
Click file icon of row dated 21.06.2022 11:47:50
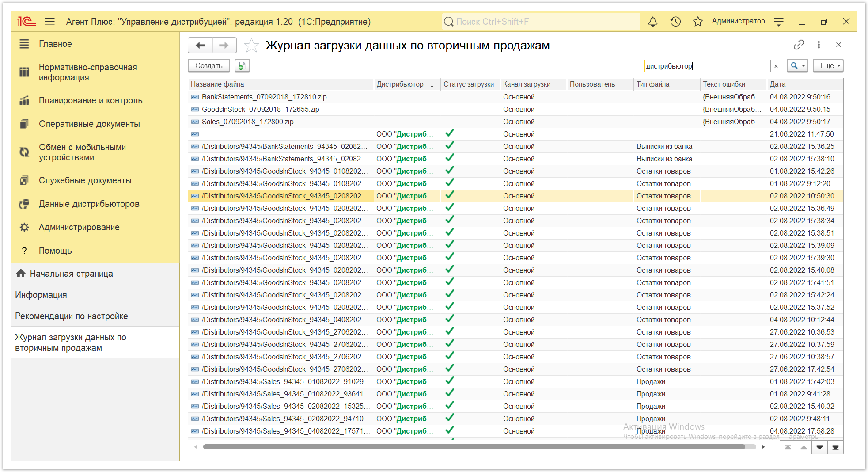click(195, 134)
